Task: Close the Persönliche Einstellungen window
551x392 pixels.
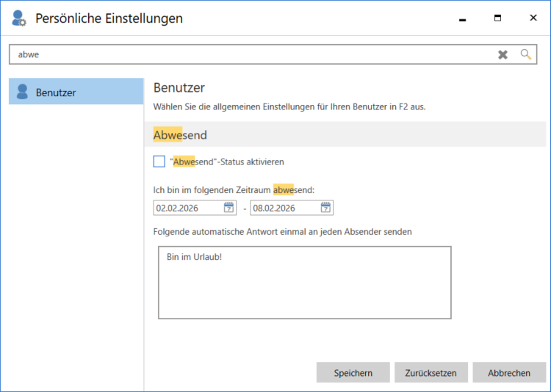Action: 533,18
